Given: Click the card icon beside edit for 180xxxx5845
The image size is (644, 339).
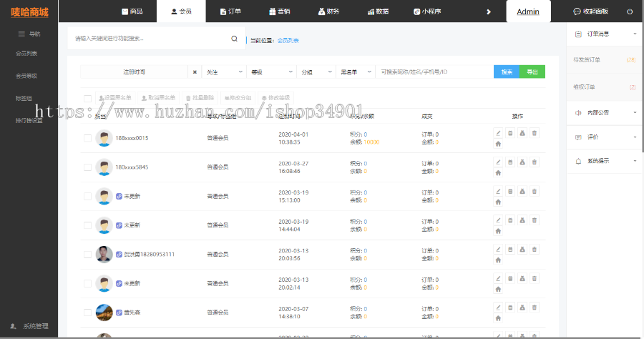Looking at the screenshot, I should pyautogui.click(x=510, y=162).
